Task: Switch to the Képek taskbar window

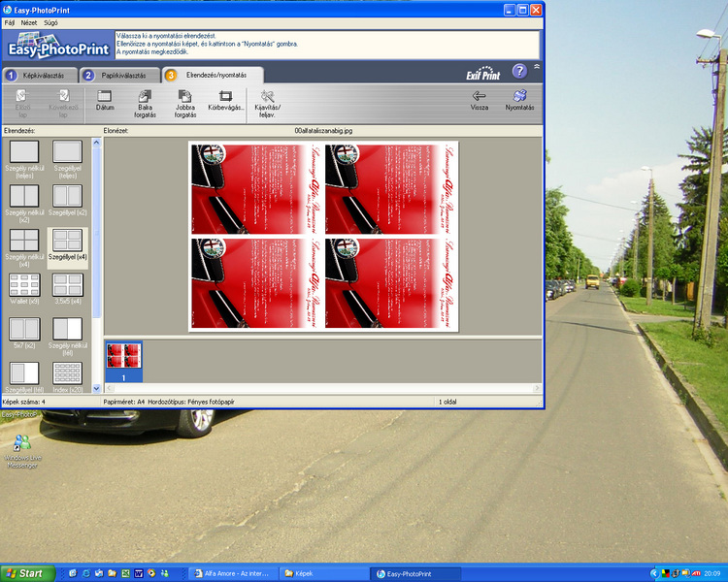Action: [325, 573]
